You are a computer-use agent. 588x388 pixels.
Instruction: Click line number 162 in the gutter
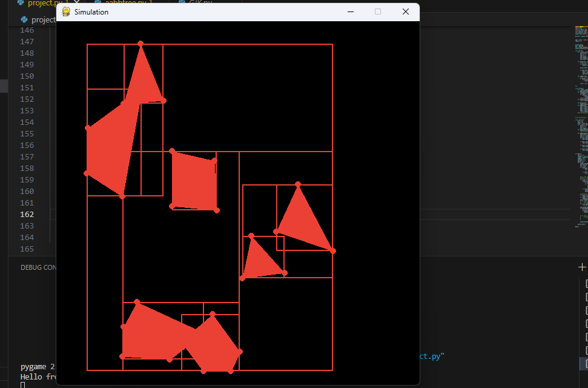click(x=27, y=214)
